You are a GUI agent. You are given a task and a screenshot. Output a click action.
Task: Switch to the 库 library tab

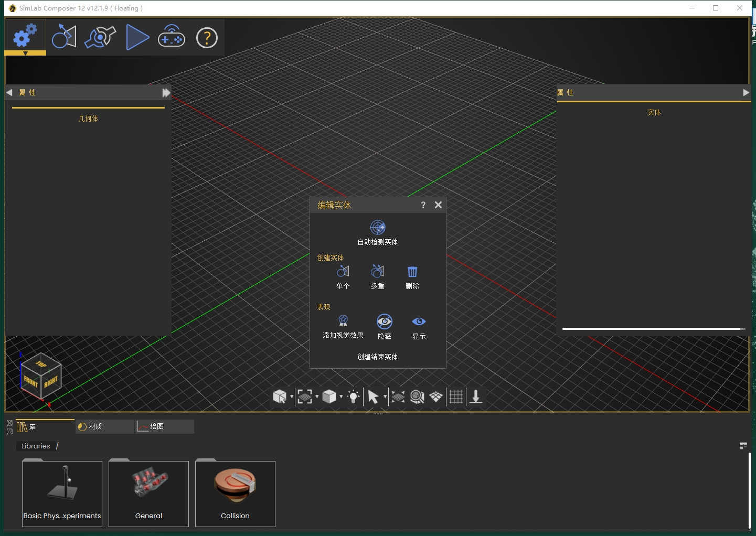pyautogui.click(x=45, y=427)
